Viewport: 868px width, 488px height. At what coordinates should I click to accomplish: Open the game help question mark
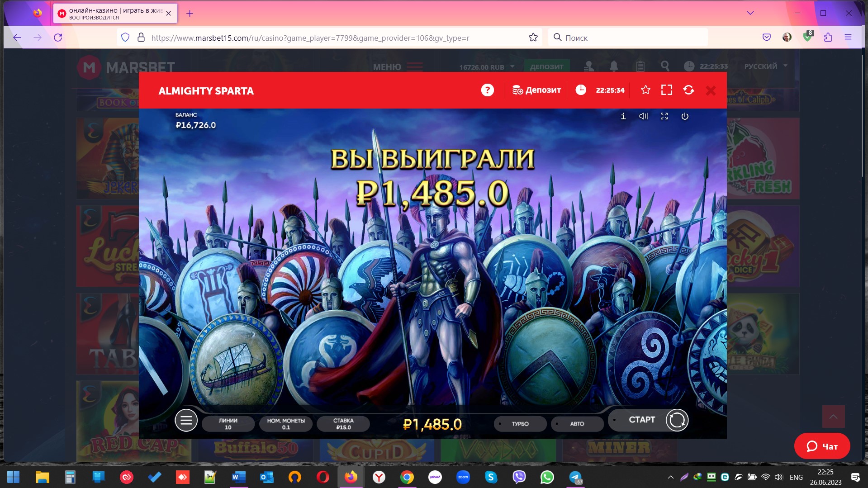487,90
